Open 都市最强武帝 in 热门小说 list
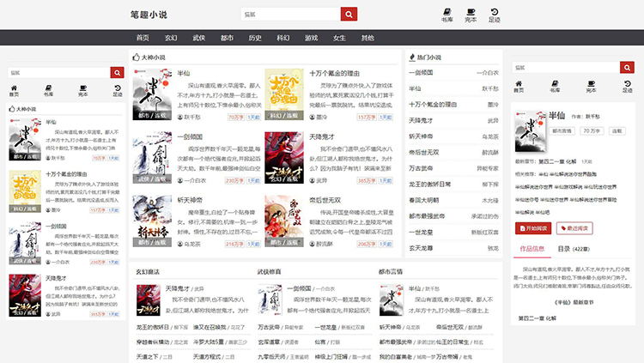The height and width of the screenshot is (363, 644). click(x=427, y=216)
